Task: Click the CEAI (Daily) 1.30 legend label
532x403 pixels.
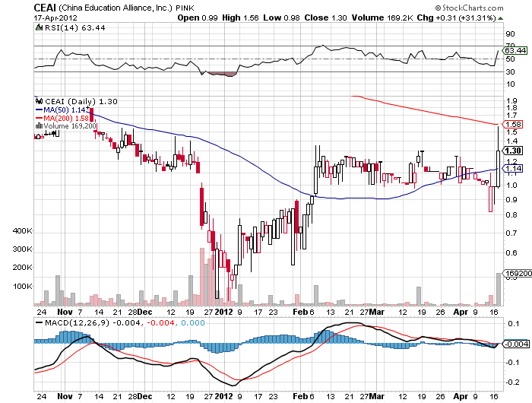Action: pos(81,102)
